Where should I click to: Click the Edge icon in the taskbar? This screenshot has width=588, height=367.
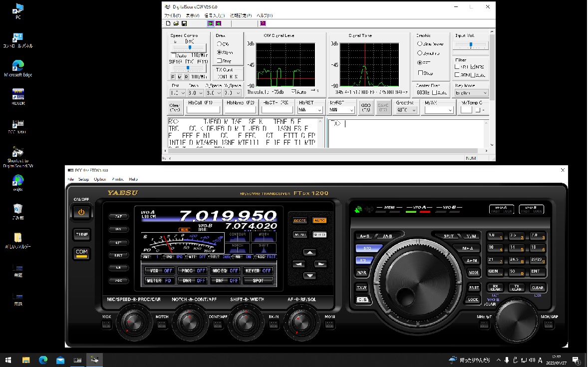(43, 360)
